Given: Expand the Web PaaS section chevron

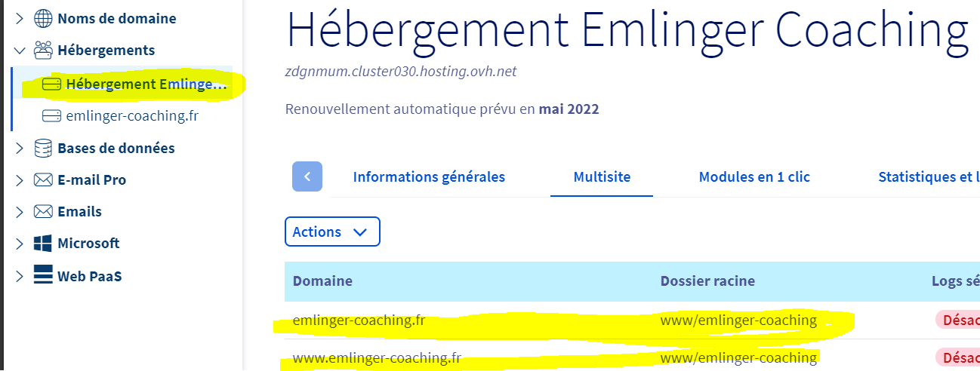Looking at the screenshot, I should click(x=20, y=276).
